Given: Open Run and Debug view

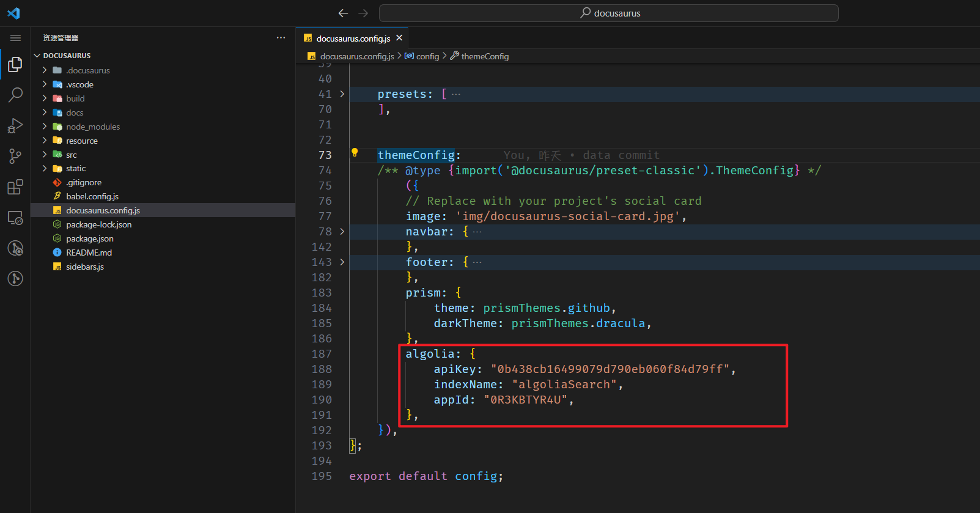Looking at the screenshot, I should click(x=15, y=125).
